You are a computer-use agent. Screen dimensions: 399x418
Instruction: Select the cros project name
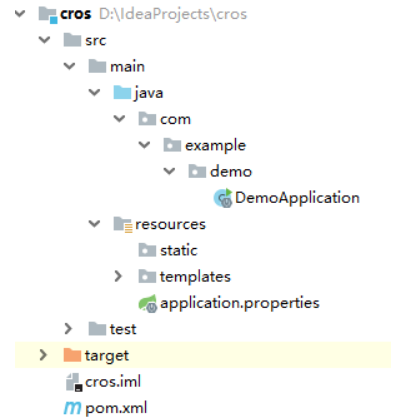coord(76,14)
